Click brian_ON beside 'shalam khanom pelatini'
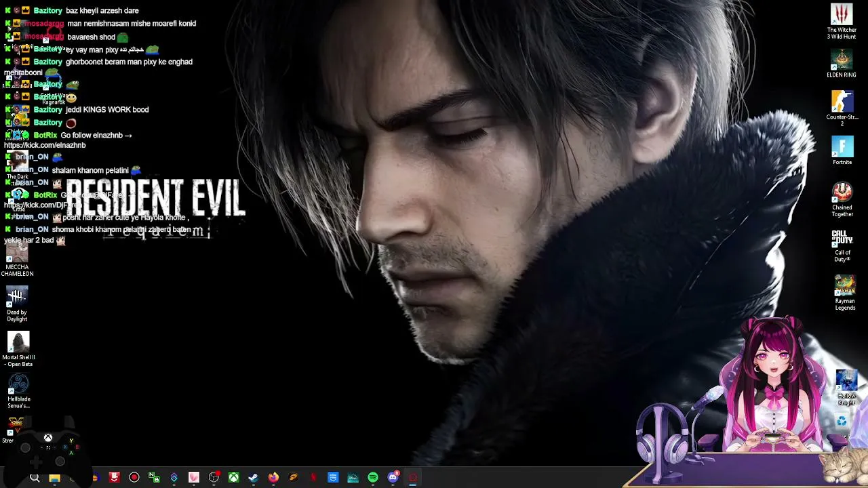 point(32,170)
